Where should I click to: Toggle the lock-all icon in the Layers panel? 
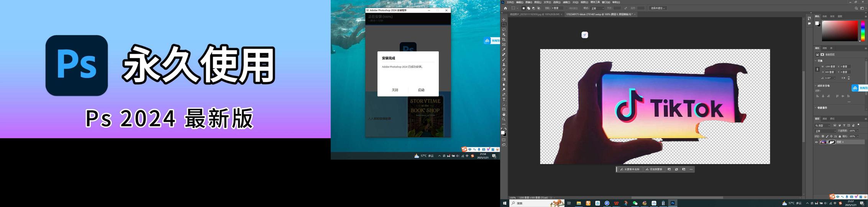840,136
